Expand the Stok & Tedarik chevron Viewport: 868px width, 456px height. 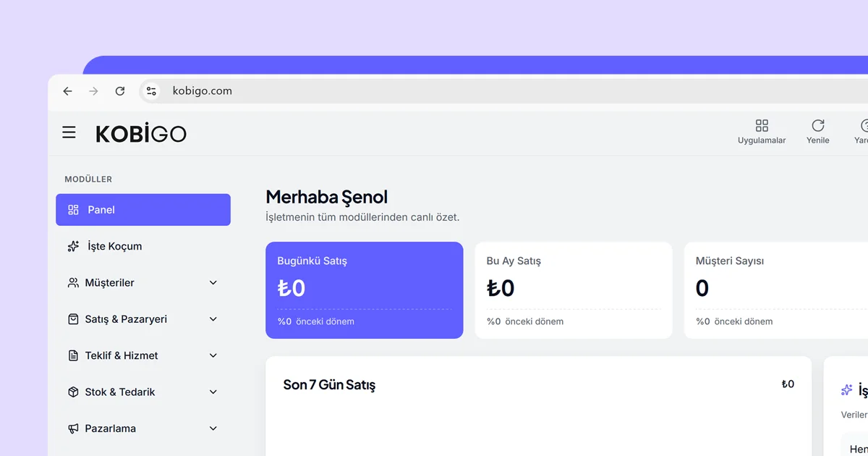213,392
